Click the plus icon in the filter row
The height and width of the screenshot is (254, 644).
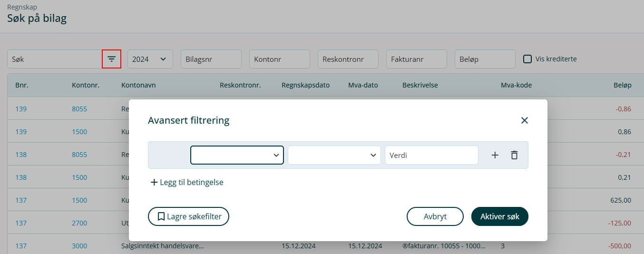(495, 155)
